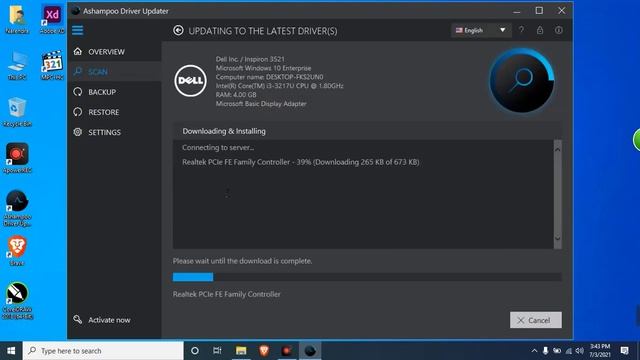Screen dimensions: 640x360
Task: Select the Scan menu item
Action: [x=99, y=72]
